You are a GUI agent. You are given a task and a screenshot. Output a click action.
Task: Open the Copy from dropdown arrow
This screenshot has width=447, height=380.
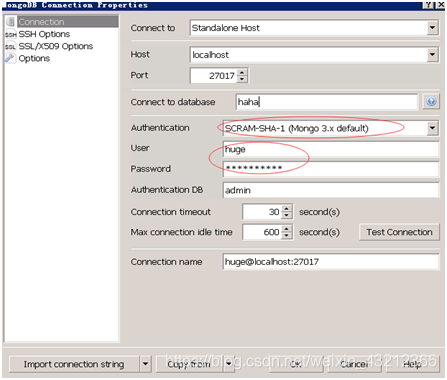pyautogui.click(x=229, y=364)
